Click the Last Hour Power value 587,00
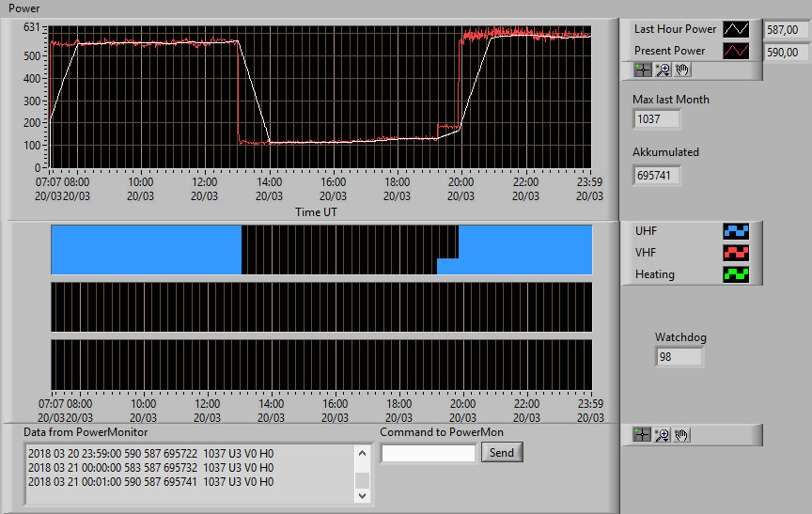This screenshot has width=812, height=514. 788,30
